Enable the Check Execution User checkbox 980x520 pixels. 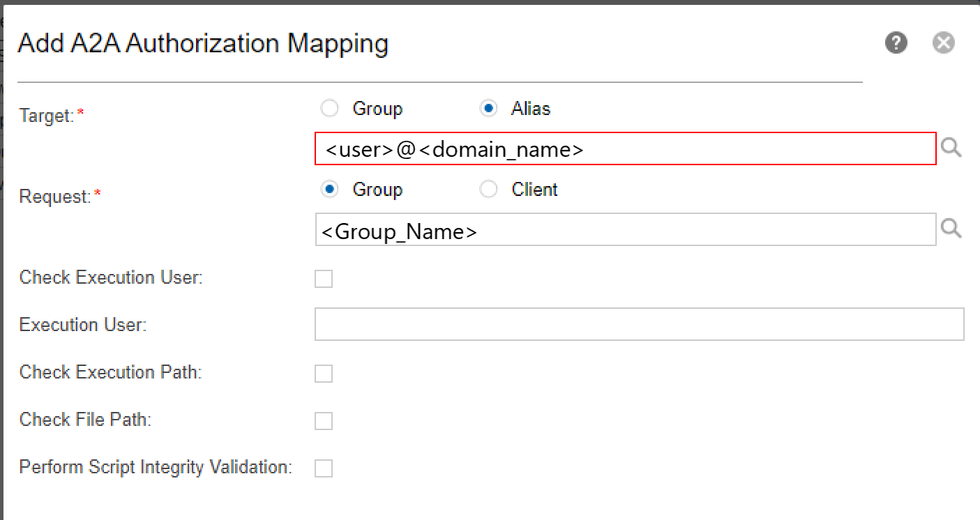[x=324, y=279]
